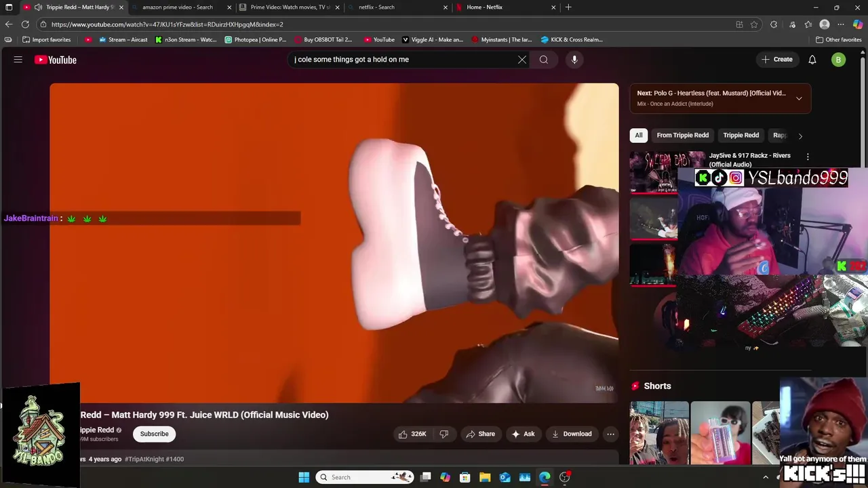Open Stream – Aircast bookmark
Viewport: 868px width, 488px height.
click(123, 39)
